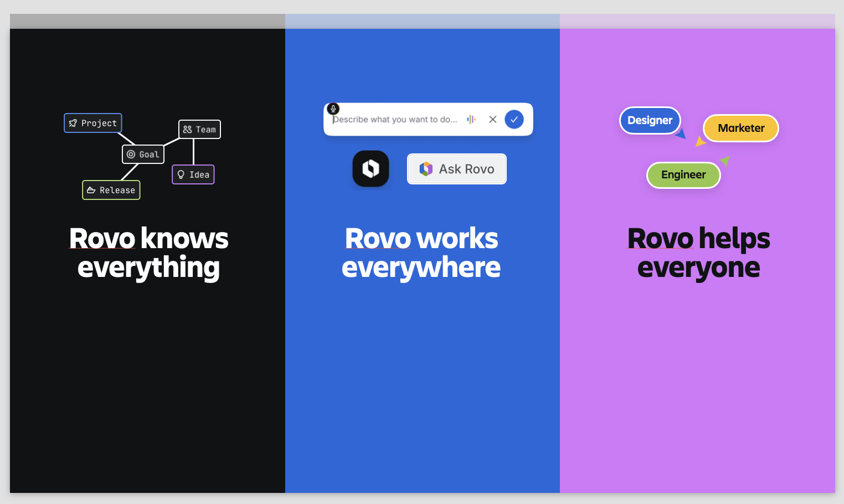
Task: Open the black Rovo app icon
Action: click(x=370, y=169)
